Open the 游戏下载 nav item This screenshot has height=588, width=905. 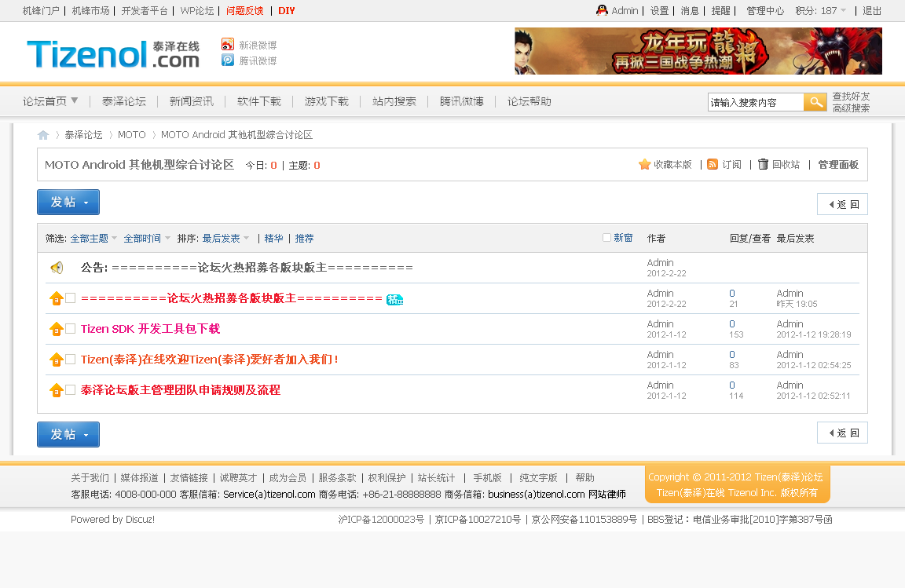click(327, 101)
